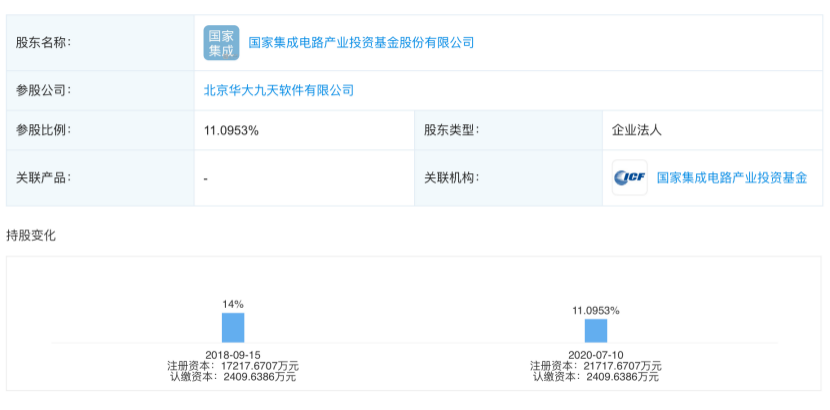This screenshot has width=830, height=410.
Task: Click the 股东名称 label cell
Action: tap(100, 43)
